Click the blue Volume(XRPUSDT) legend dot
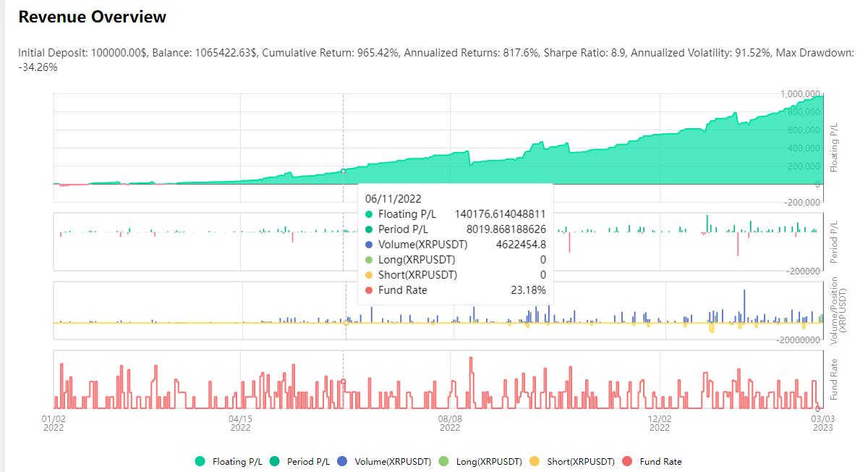The image size is (868, 472). point(344,461)
